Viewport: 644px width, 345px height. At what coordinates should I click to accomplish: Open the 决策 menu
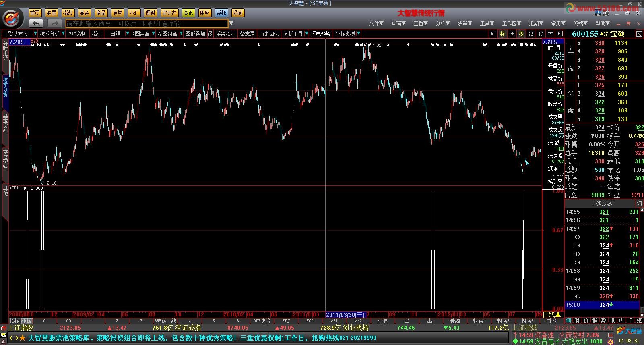pos(464,23)
